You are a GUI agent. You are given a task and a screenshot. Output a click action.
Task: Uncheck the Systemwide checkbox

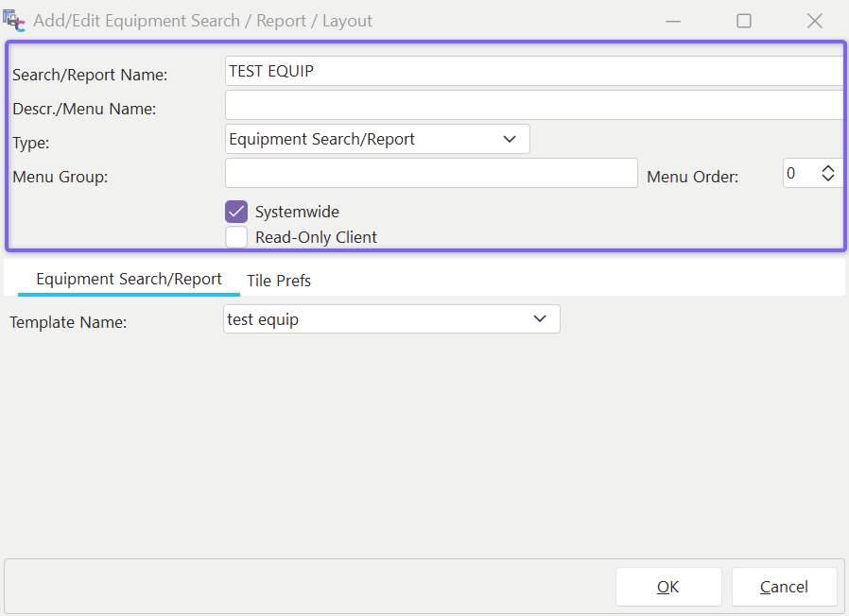pyautogui.click(x=236, y=212)
